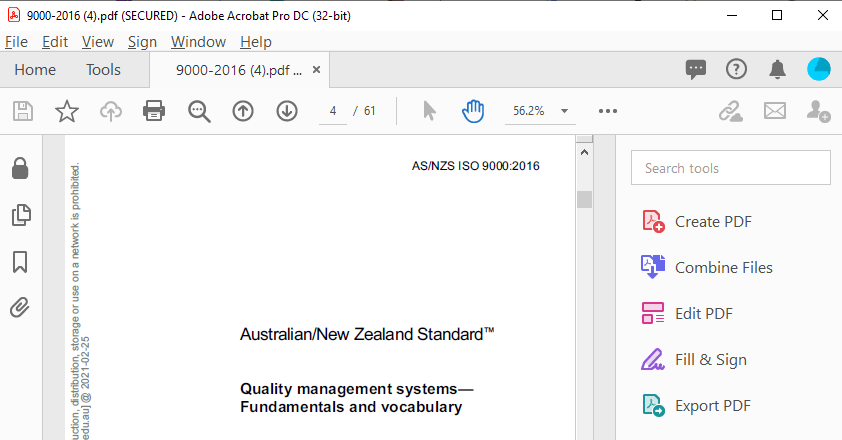Click the Search tools input box
The height and width of the screenshot is (440, 842).
coord(730,168)
